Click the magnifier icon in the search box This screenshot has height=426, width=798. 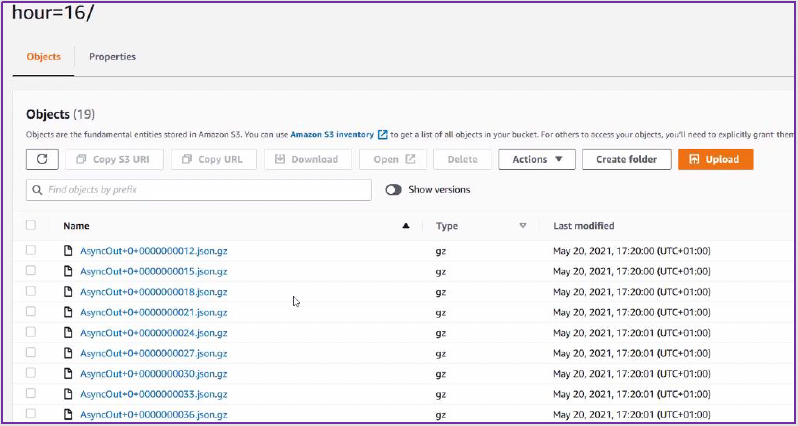tap(37, 189)
